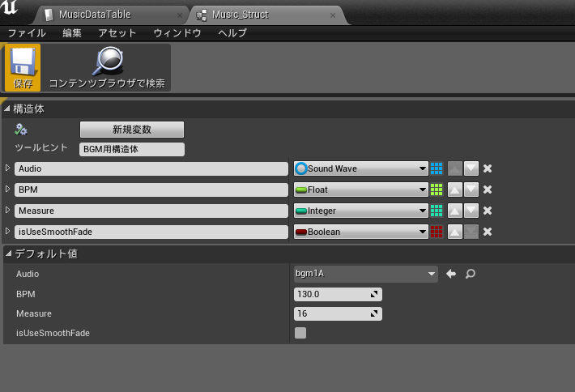Open the ウィンドウ menu

(177, 33)
